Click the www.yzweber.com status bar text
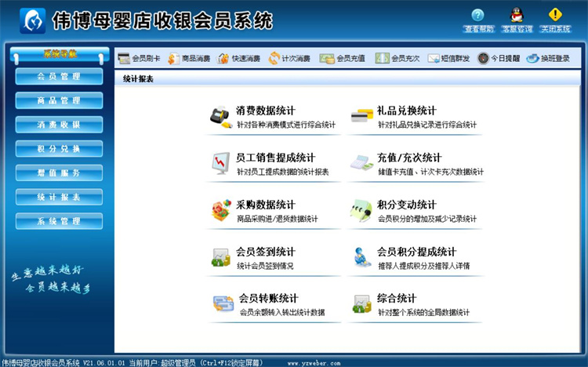Viewport: 588px width, 367px height. point(314,363)
